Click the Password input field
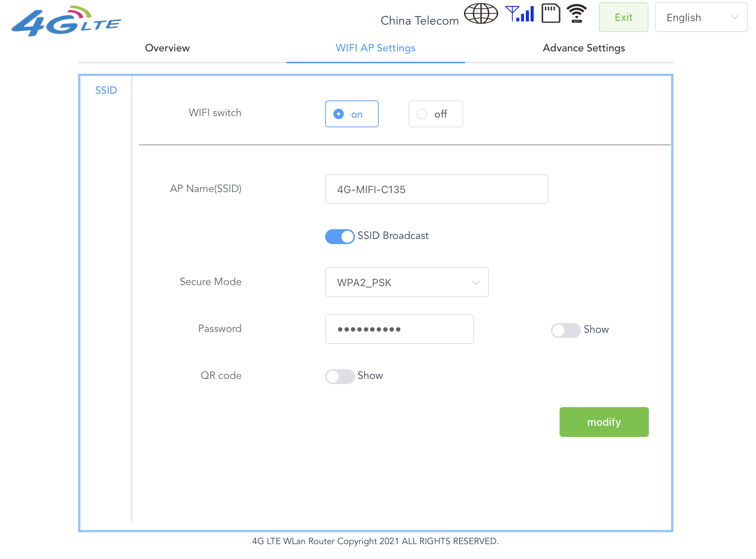Screen dimensions: 756x559 (399, 329)
